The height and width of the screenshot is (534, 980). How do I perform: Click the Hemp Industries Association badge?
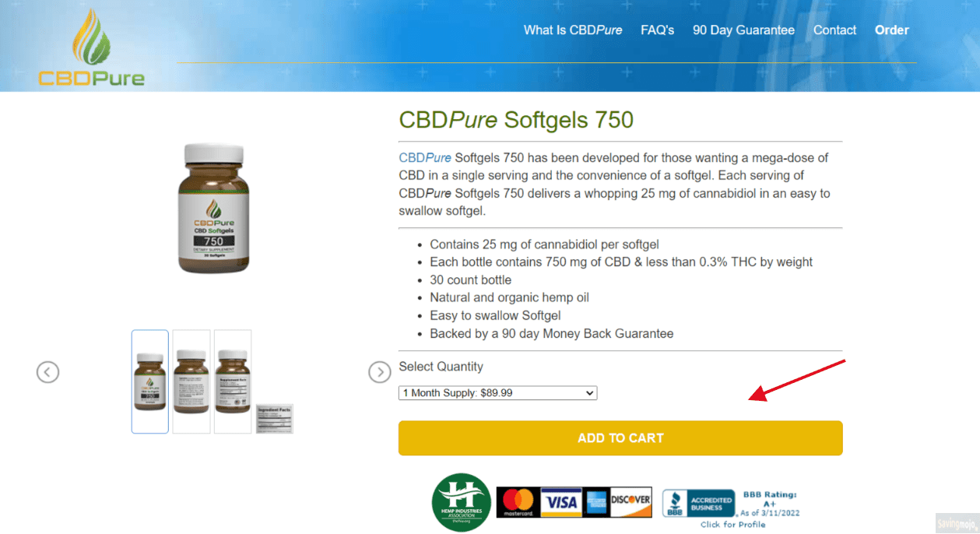(x=461, y=502)
